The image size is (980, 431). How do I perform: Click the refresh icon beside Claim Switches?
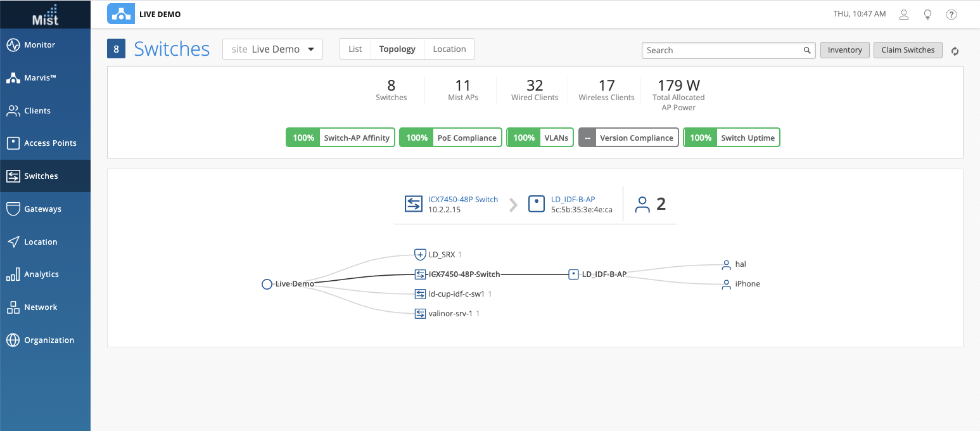click(955, 51)
